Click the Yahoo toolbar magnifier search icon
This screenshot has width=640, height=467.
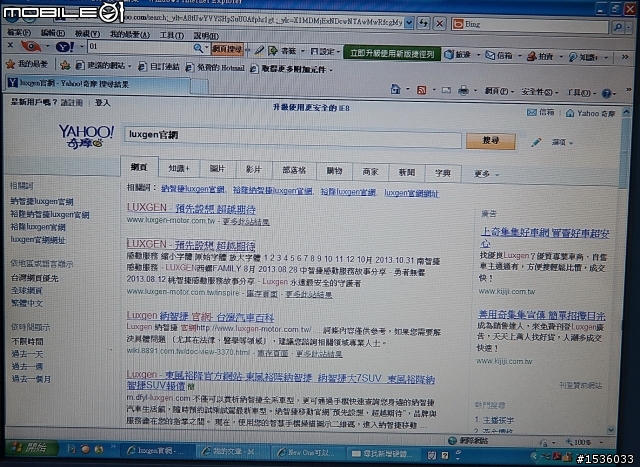click(198, 48)
